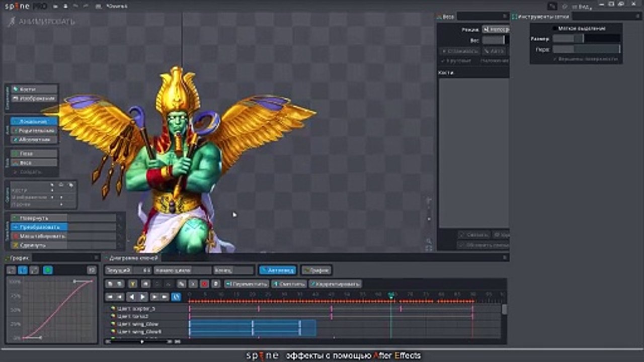This screenshot has width=644, height=362.
Task: Select the stepped curve type icon
Action: point(34,270)
